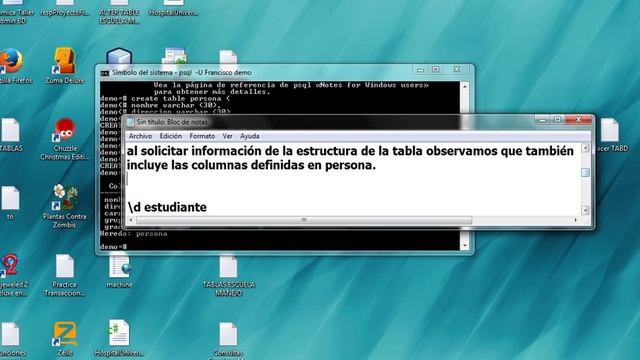Open the Ayuda menu in Notepad
Image resolution: width=640 pixels, height=360 pixels.
click(x=249, y=136)
